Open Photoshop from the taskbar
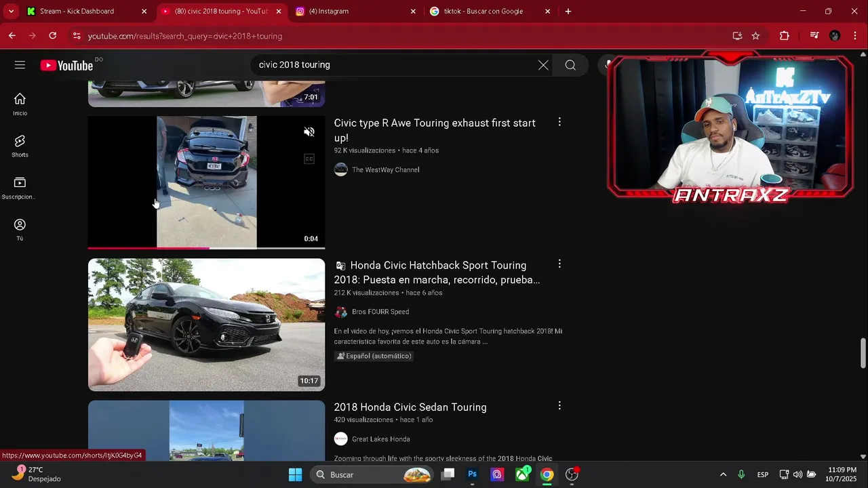The width and height of the screenshot is (868, 488). click(473, 474)
